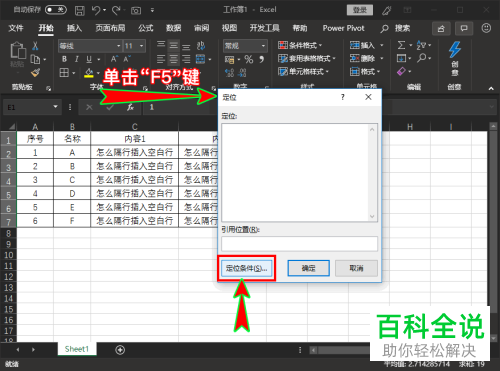Switch to the 审阅 ribbon tab
Viewport: 500px width, 371px height.
click(x=201, y=28)
